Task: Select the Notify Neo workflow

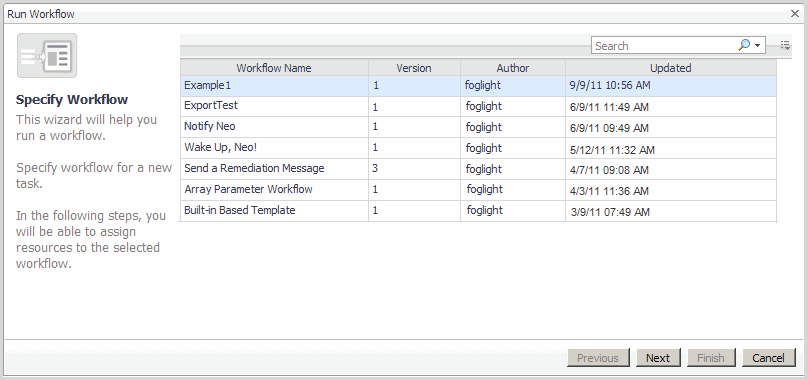Action: point(478,127)
